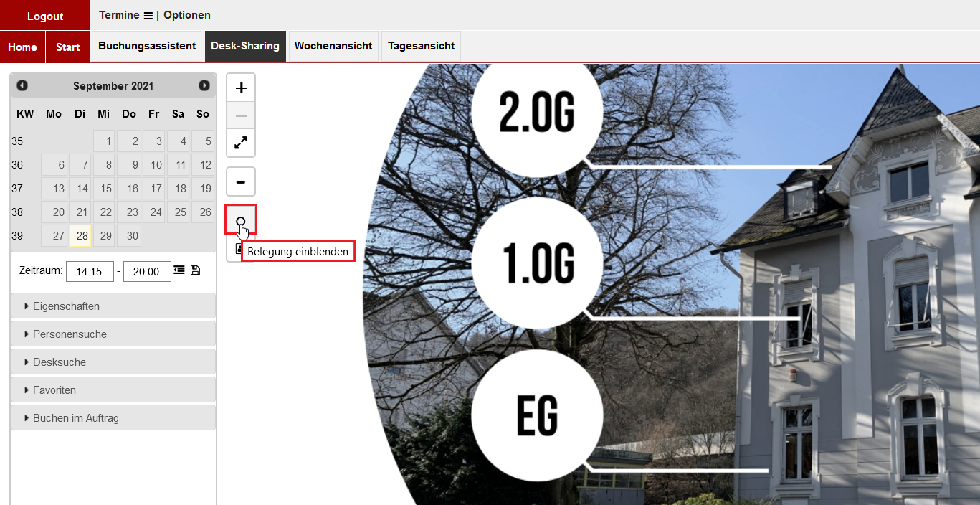980x505 pixels.
Task: Select September 20 in the calendar
Action: pos(54,212)
